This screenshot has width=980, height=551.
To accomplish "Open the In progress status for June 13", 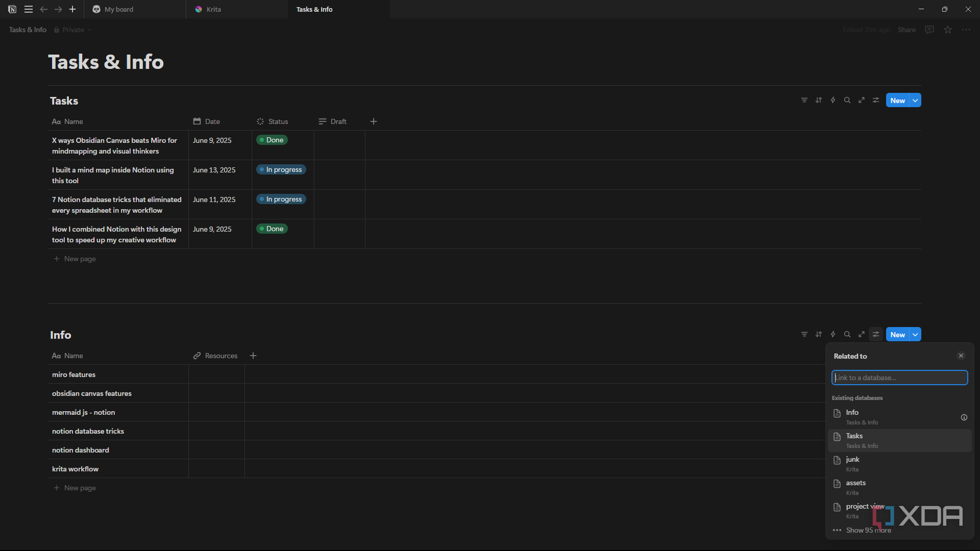I will pyautogui.click(x=281, y=170).
